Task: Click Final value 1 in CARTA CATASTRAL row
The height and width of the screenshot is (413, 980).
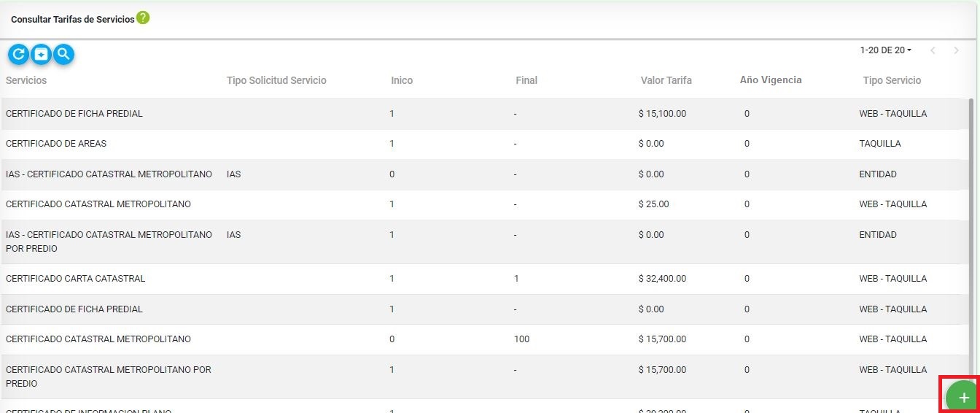Action: pyautogui.click(x=516, y=279)
